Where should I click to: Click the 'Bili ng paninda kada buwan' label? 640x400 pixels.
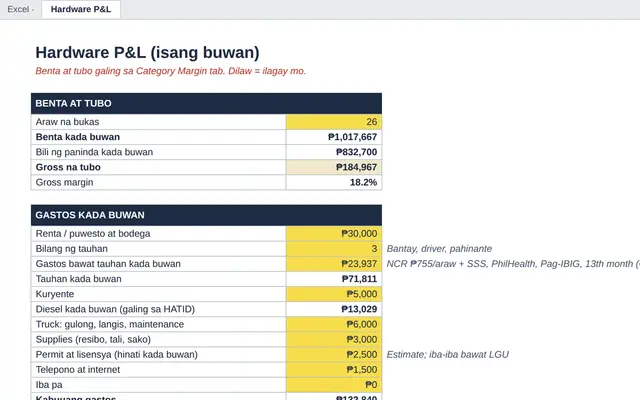coord(94,152)
